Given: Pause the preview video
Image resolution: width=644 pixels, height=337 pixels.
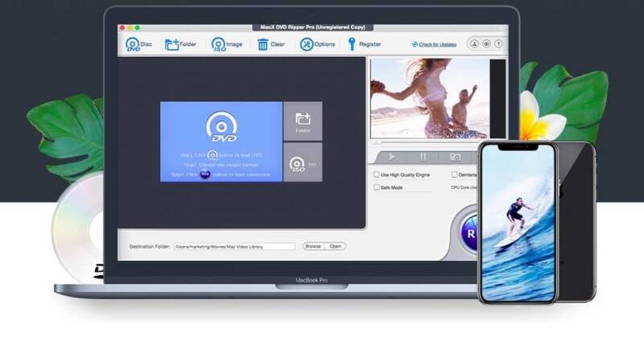Looking at the screenshot, I should point(423,157).
